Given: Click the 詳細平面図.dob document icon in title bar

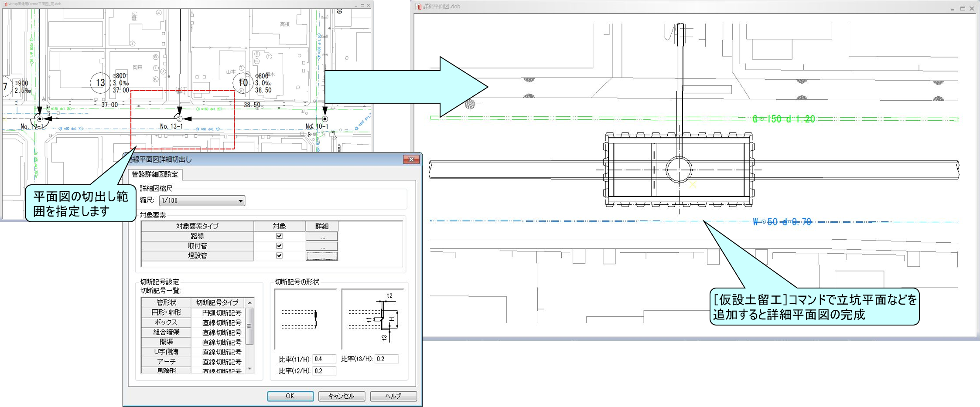Looking at the screenshot, I should click(x=418, y=7).
